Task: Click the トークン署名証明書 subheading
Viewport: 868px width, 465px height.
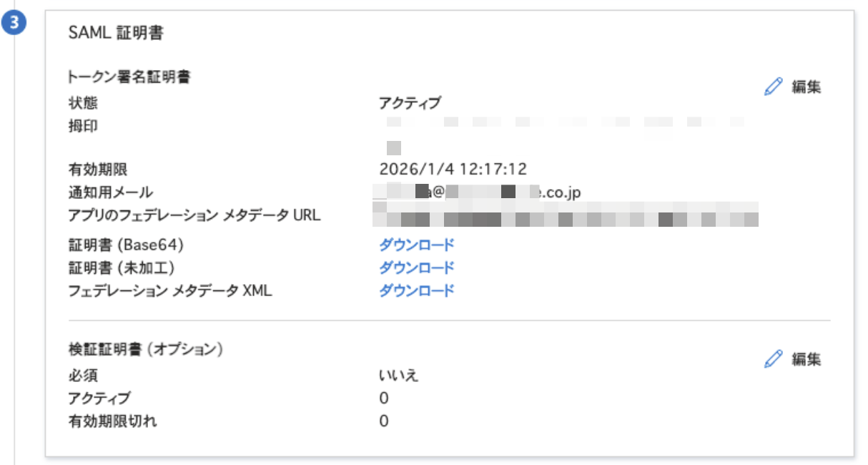Action: 128,77
